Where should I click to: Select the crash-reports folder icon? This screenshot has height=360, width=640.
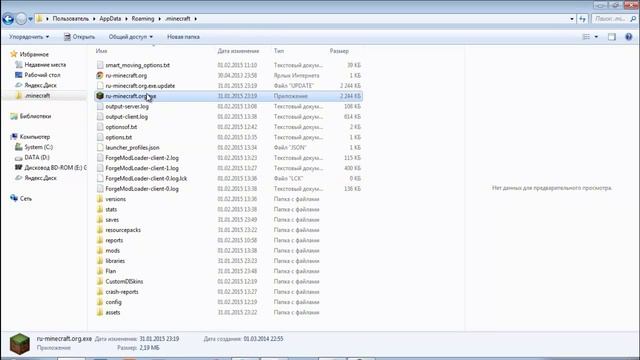100,292
